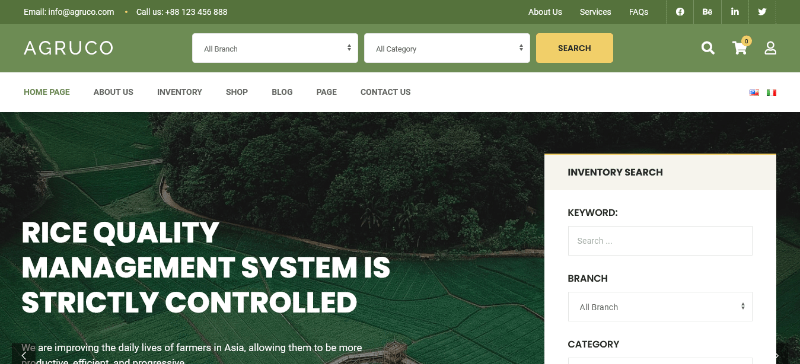
Task: Click the About Us top bar link
Action: [x=545, y=12]
